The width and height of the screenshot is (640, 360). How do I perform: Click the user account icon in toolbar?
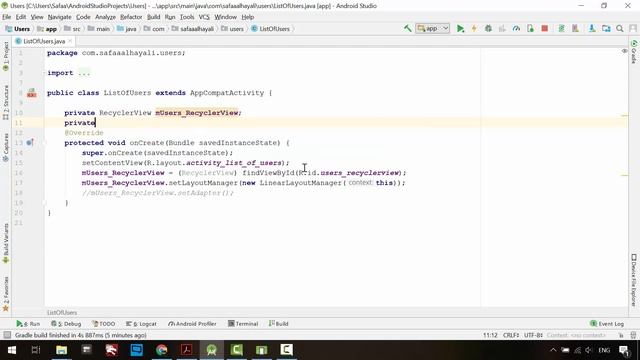pos(633,29)
